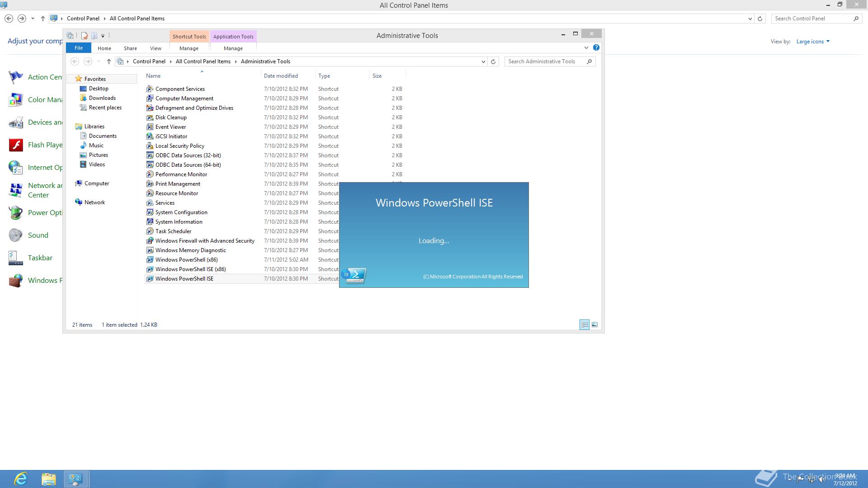
Task: Expand breadcrumb arrow after All Control Panel Items
Action: 236,61
